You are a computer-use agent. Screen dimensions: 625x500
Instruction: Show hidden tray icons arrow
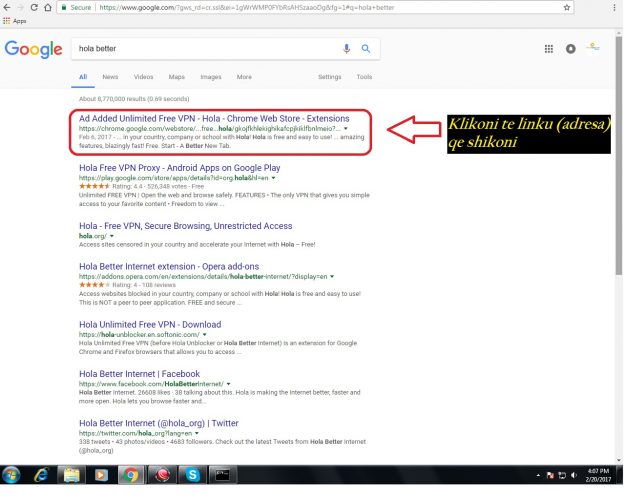538,475
